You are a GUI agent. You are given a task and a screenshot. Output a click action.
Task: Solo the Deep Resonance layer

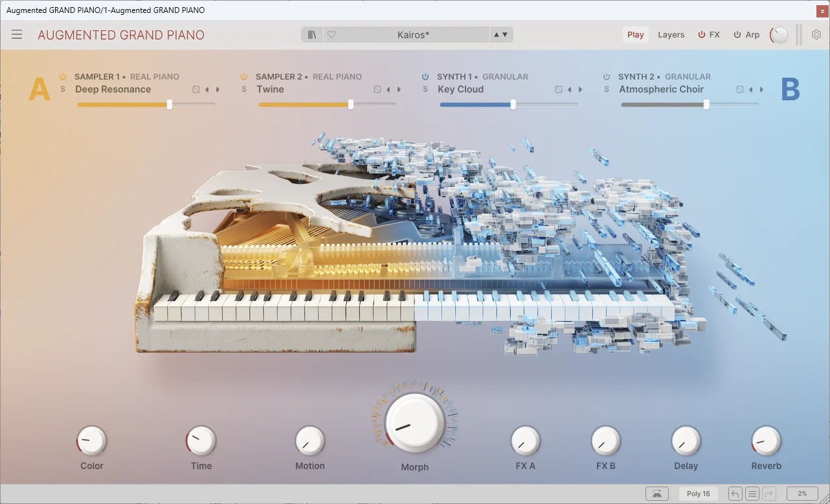coord(63,89)
